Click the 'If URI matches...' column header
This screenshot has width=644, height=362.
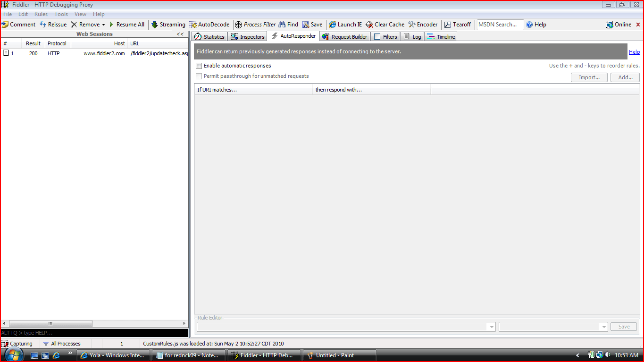(253, 90)
